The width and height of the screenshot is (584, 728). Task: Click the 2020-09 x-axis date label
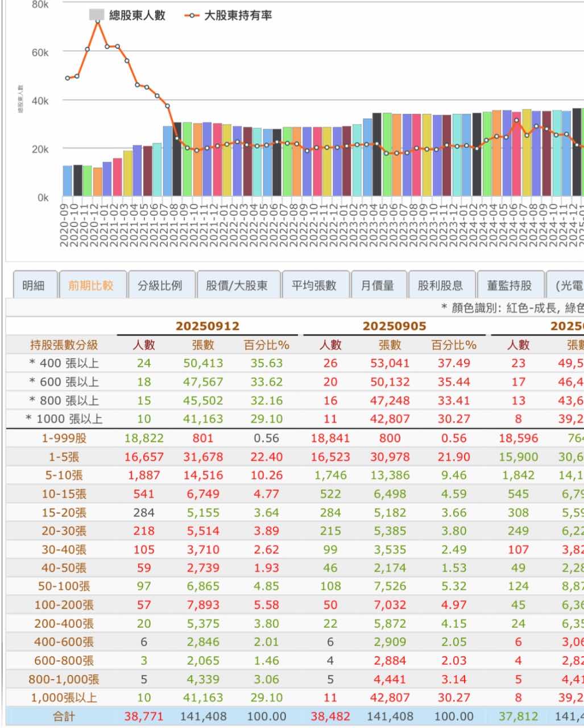click(64, 225)
